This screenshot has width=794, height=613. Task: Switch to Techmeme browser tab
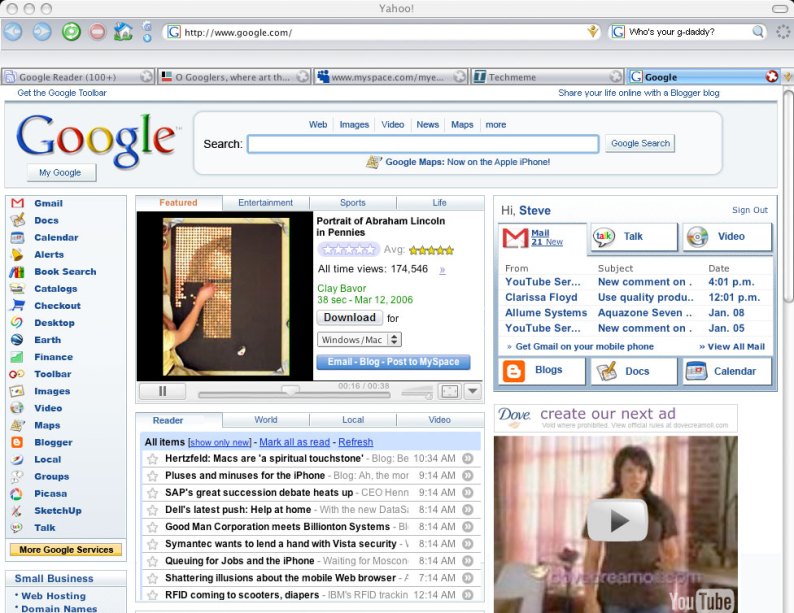pyautogui.click(x=547, y=77)
